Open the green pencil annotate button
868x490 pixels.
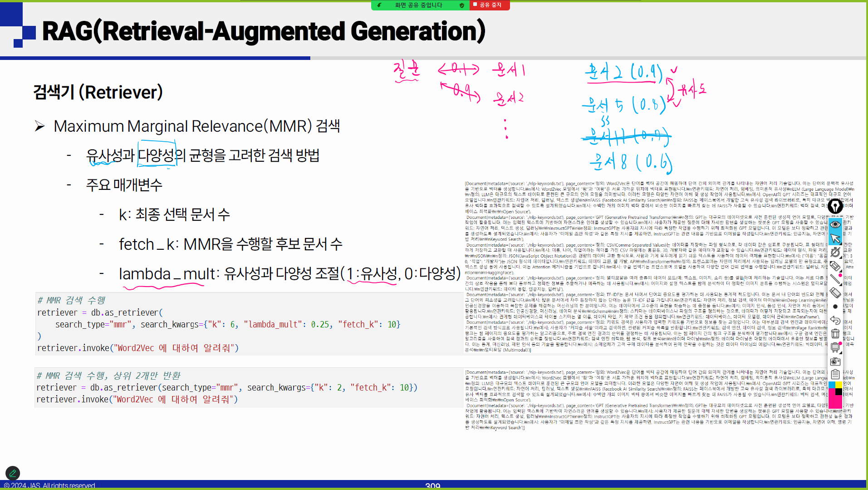13,473
